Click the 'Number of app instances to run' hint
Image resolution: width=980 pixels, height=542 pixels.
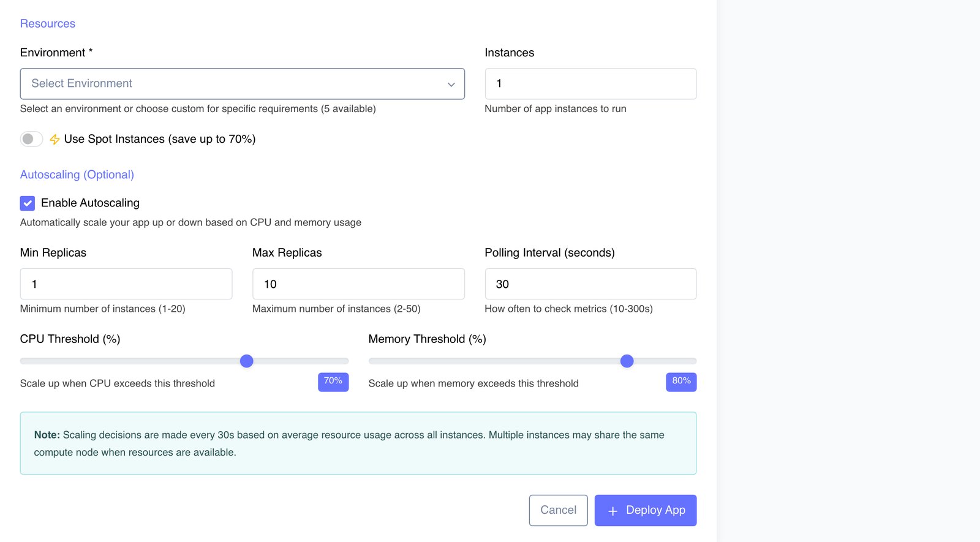pyautogui.click(x=556, y=109)
